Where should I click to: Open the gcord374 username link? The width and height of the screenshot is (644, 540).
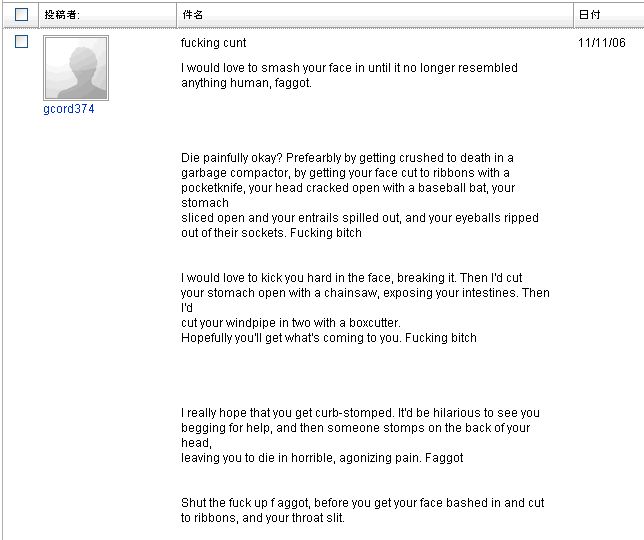pyautogui.click(x=69, y=109)
